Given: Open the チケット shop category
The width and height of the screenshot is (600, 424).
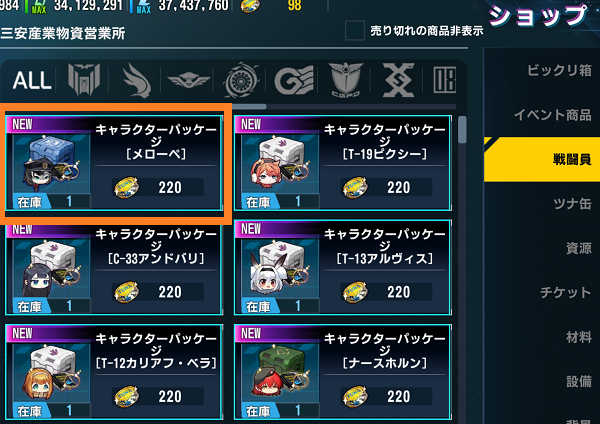Looking at the screenshot, I should point(566,292).
